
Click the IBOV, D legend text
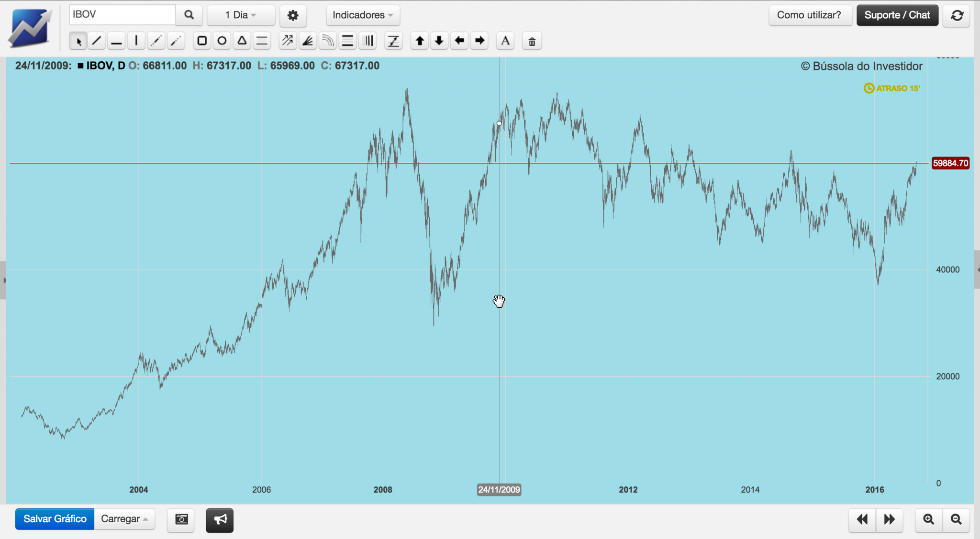point(106,66)
